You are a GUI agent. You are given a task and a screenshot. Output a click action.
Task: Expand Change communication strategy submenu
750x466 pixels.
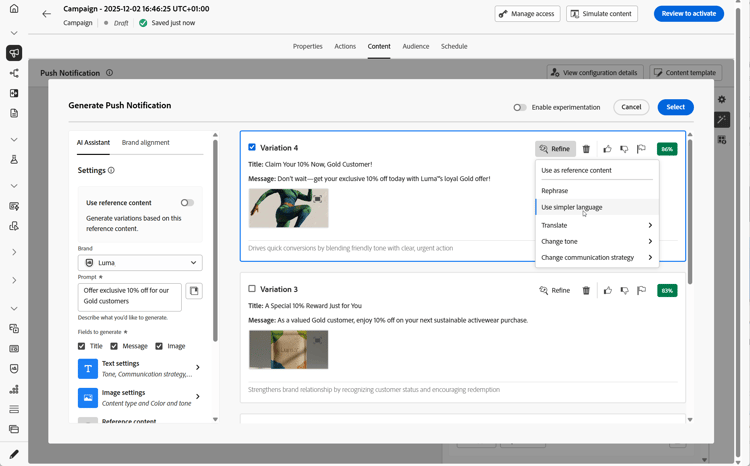point(597,257)
